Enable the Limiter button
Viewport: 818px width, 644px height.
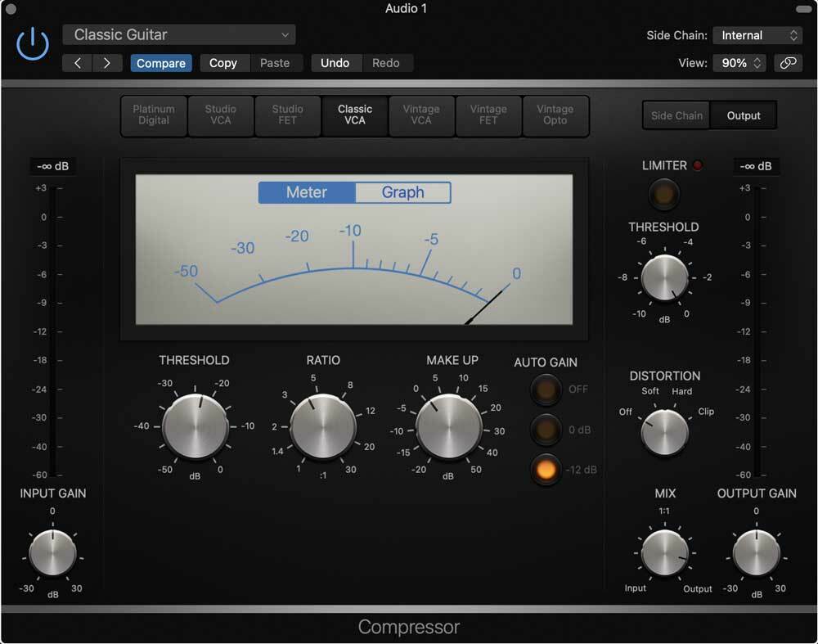click(664, 195)
